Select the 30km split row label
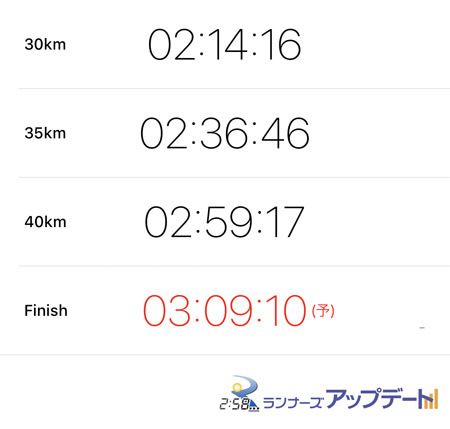This screenshot has width=450, height=429. tap(45, 44)
